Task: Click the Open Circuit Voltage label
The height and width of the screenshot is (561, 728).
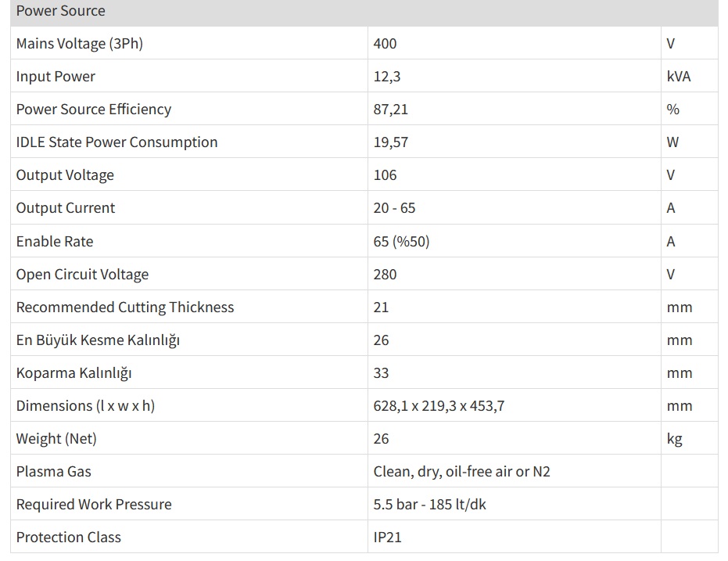Action: tap(82, 275)
